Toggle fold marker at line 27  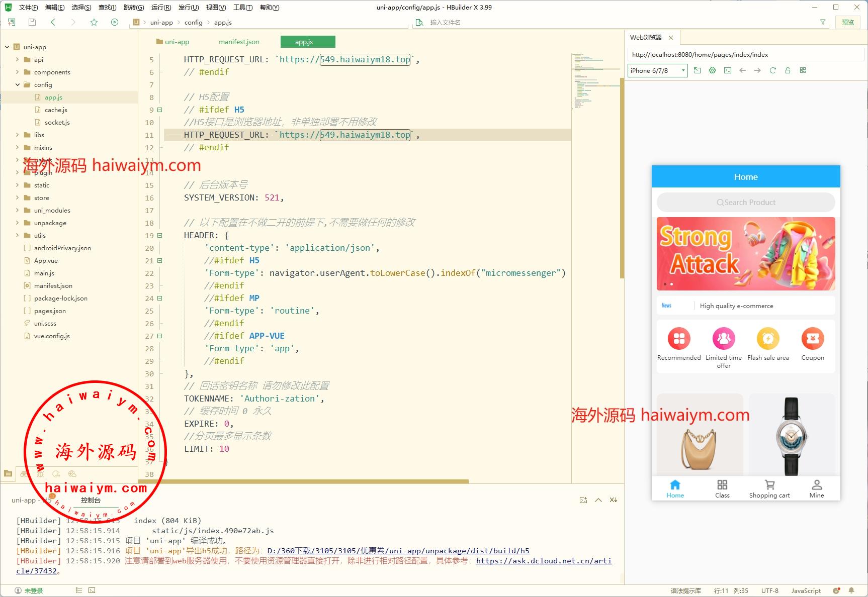[160, 336]
